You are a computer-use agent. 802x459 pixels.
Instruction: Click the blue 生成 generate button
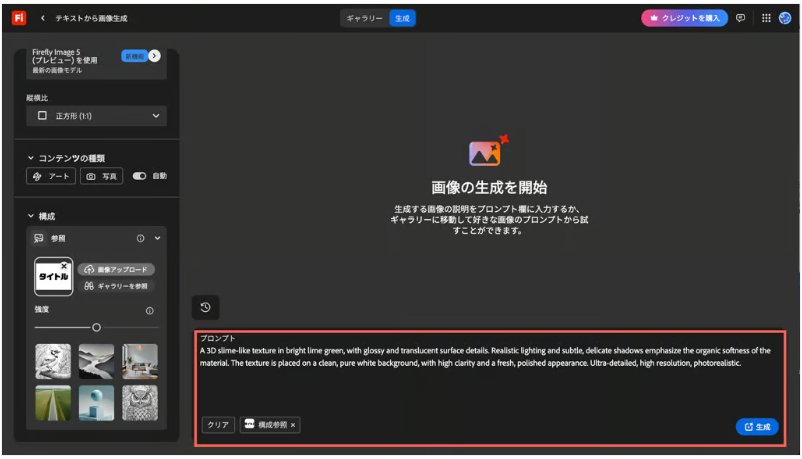tap(756, 426)
